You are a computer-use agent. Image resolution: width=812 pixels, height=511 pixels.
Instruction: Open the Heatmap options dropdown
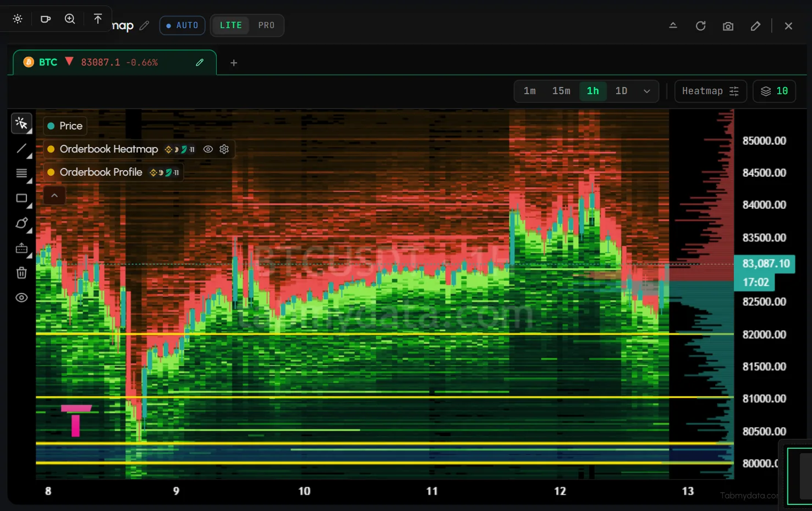tap(710, 91)
